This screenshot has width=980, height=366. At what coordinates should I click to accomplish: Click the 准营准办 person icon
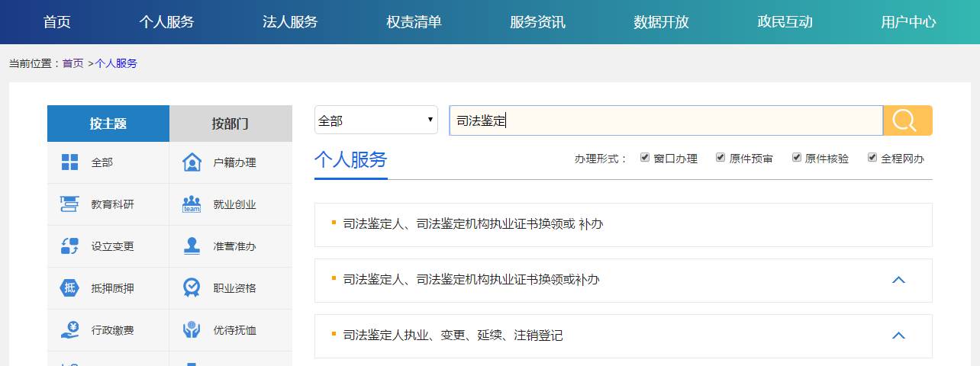coord(192,246)
